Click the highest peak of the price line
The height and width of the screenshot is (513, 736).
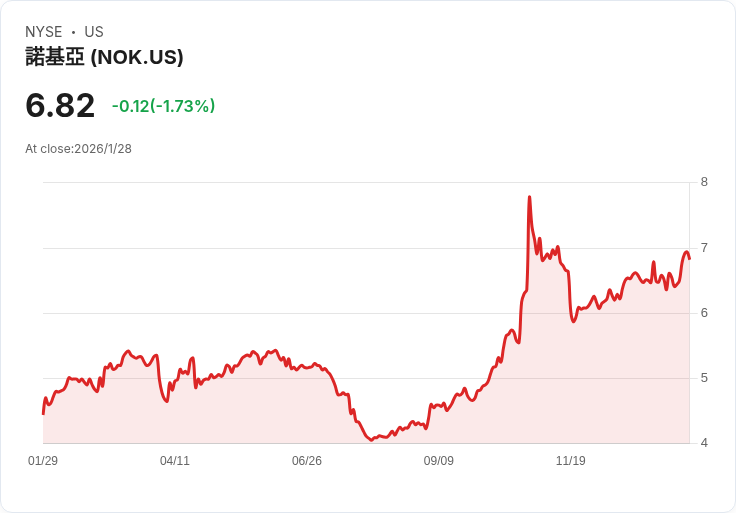529,197
